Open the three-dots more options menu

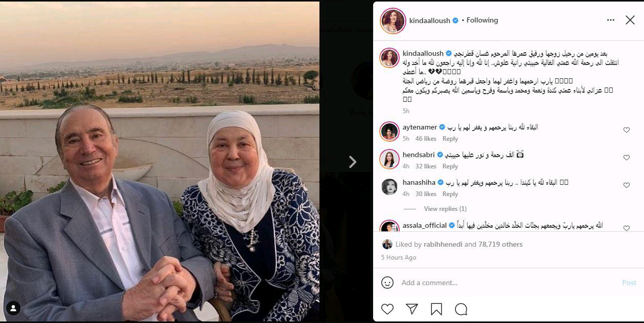[x=611, y=20]
